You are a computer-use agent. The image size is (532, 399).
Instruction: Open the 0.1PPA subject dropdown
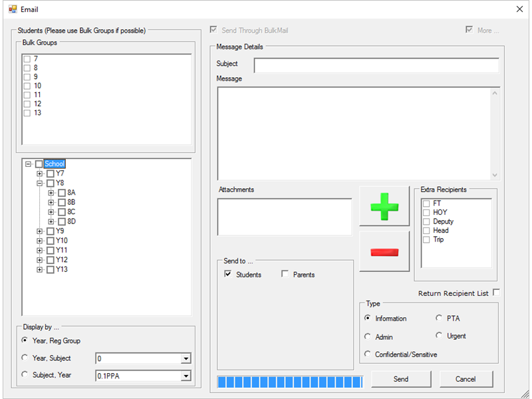185,376
